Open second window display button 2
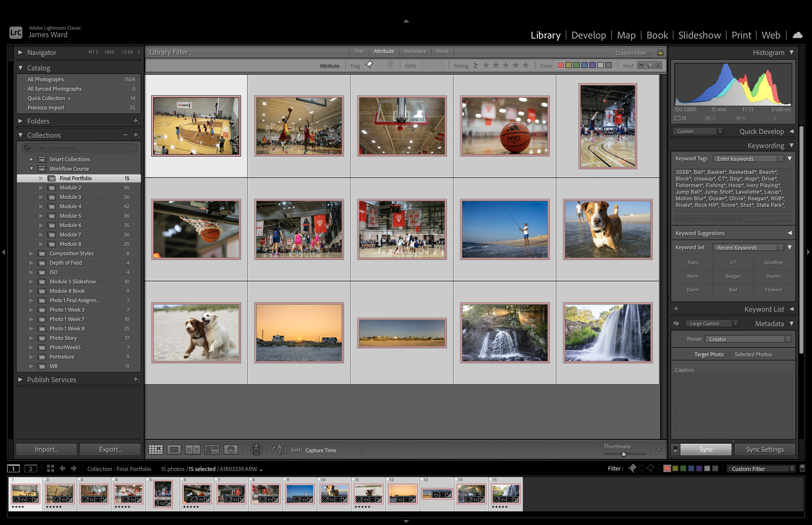The width and height of the screenshot is (812, 525). click(31, 468)
